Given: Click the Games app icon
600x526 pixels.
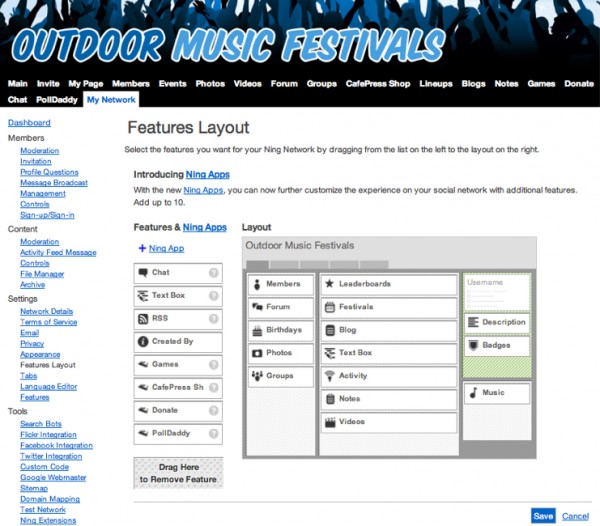Looking at the screenshot, I should tap(143, 364).
